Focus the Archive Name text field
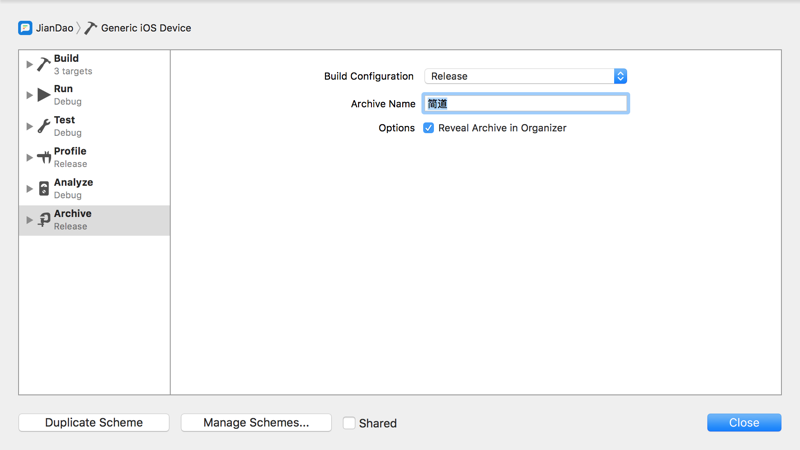 point(526,103)
